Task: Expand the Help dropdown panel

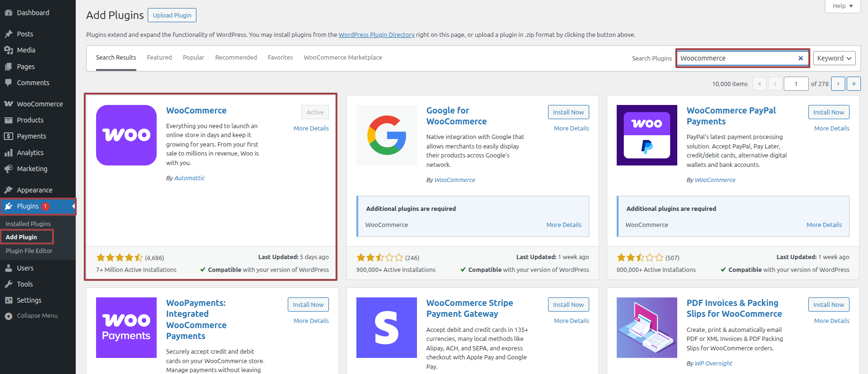Action: [x=842, y=6]
